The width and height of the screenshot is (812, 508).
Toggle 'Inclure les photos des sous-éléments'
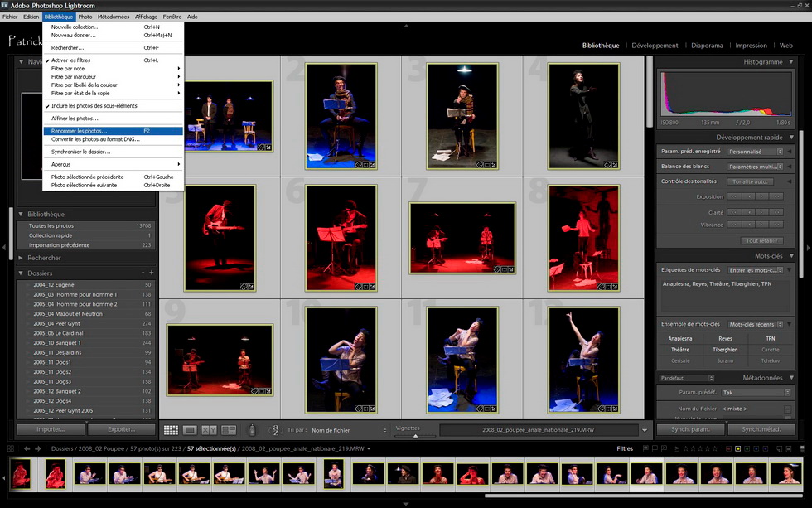coord(94,106)
